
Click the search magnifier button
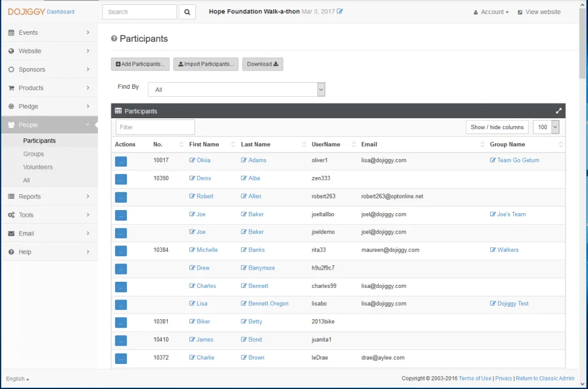tap(187, 12)
